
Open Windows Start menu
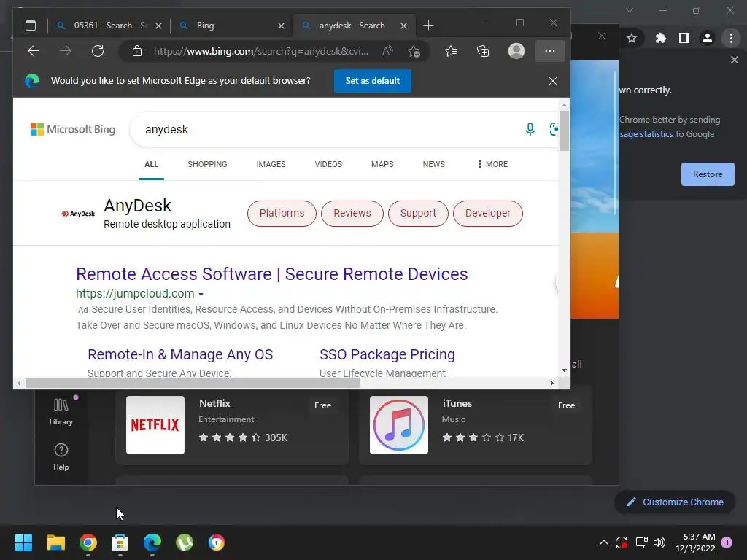point(23,542)
